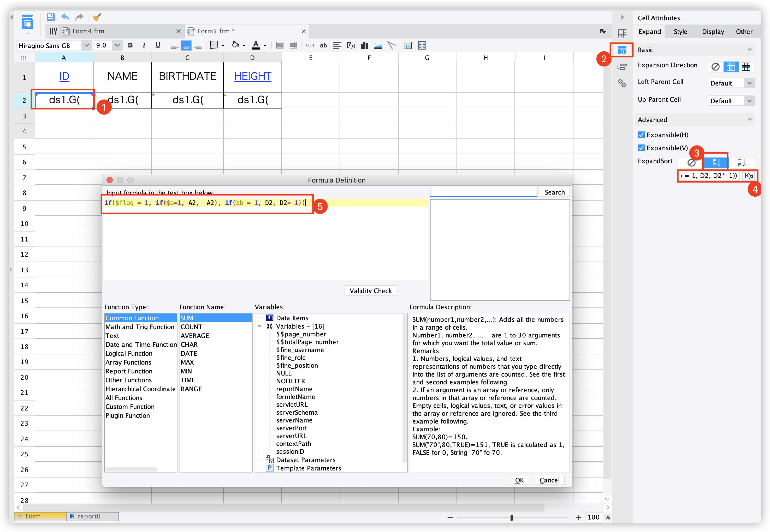Set Expansion Direction to none
This screenshot has width=770, height=532.
click(x=715, y=67)
